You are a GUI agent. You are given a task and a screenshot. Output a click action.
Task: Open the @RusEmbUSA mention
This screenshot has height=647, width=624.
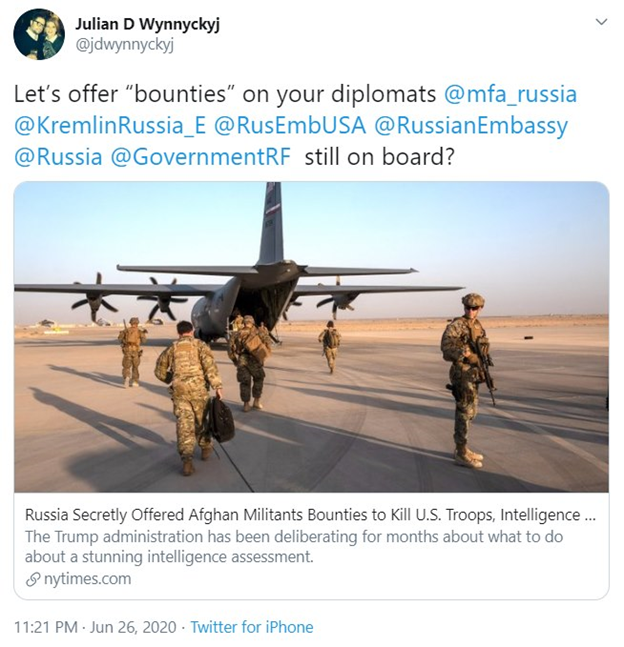point(290,125)
